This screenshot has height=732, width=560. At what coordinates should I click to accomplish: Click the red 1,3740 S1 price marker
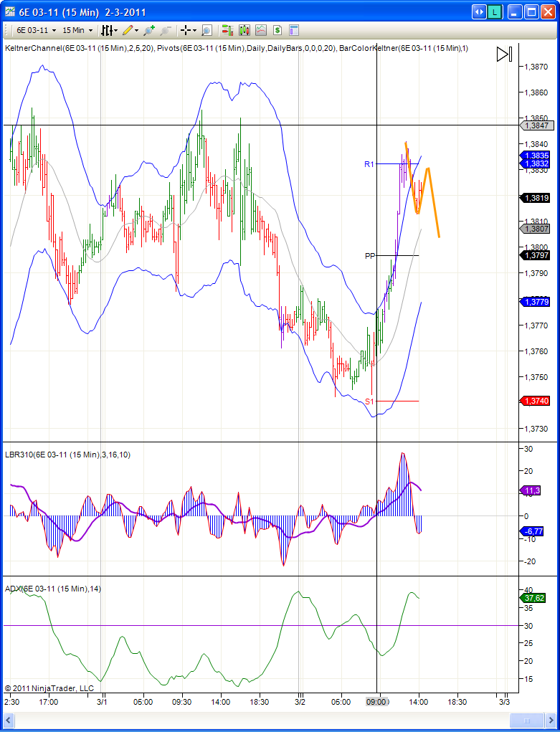coord(534,401)
